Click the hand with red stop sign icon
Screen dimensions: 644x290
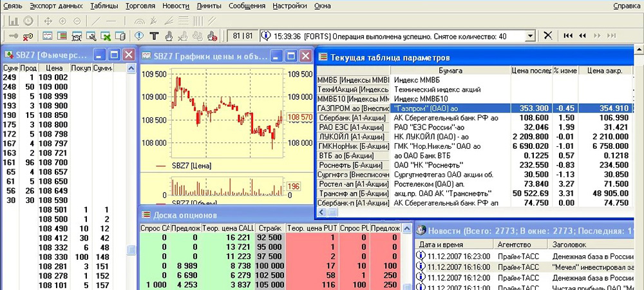pyautogui.click(x=212, y=35)
